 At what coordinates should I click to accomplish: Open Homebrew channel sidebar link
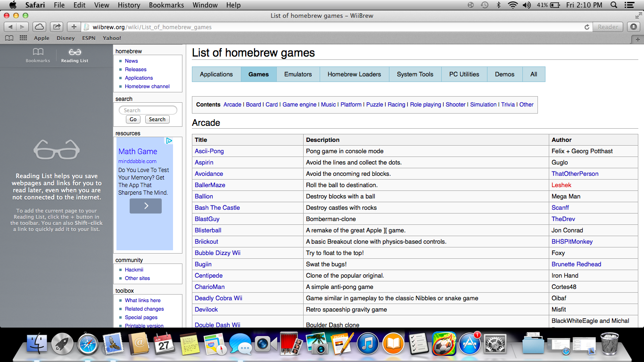click(x=147, y=86)
